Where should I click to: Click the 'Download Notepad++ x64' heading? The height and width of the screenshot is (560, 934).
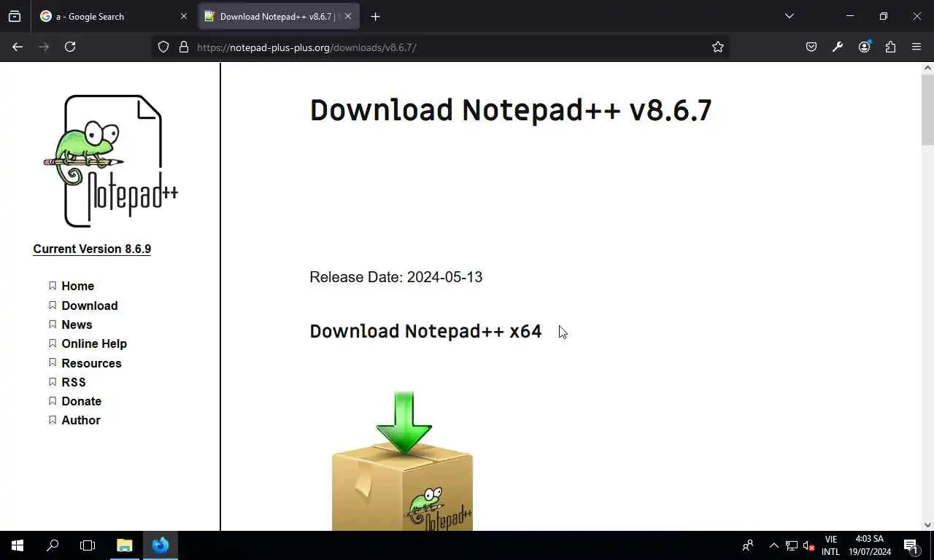[x=425, y=331]
